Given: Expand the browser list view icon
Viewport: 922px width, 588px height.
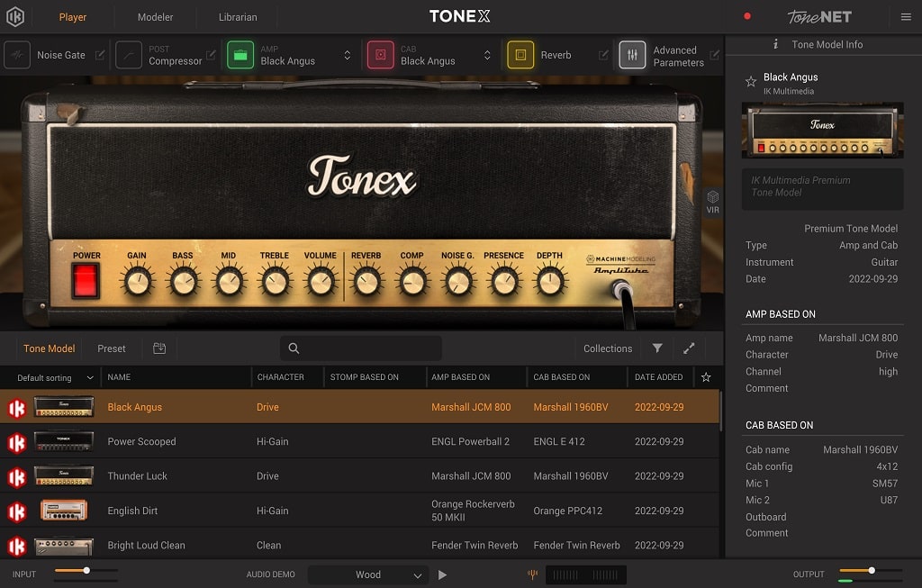Looking at the screenshot, I should (x=689, y=348).
